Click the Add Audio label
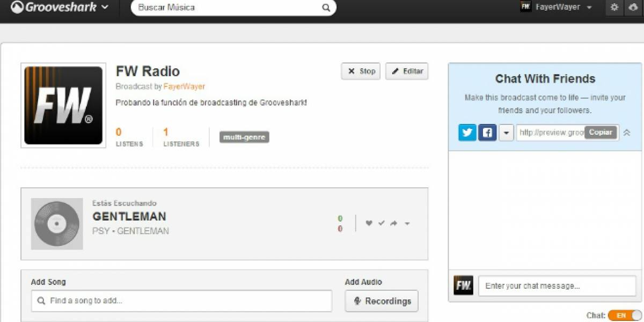644x322 pixels. click(x=363, y=282)
